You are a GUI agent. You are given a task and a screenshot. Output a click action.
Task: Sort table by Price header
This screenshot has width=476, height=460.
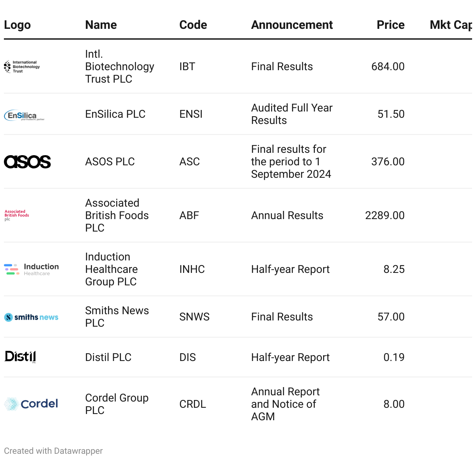[x=390, y=25]
